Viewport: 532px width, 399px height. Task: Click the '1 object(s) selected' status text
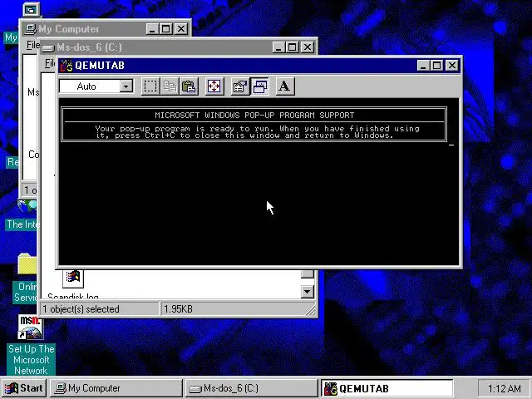(x=81, y=309)
